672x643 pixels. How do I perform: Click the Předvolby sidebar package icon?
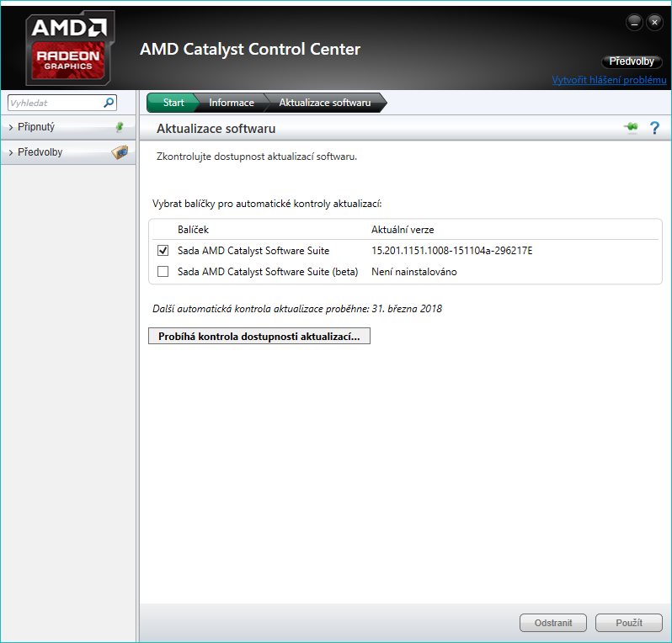tap(120, 151)
